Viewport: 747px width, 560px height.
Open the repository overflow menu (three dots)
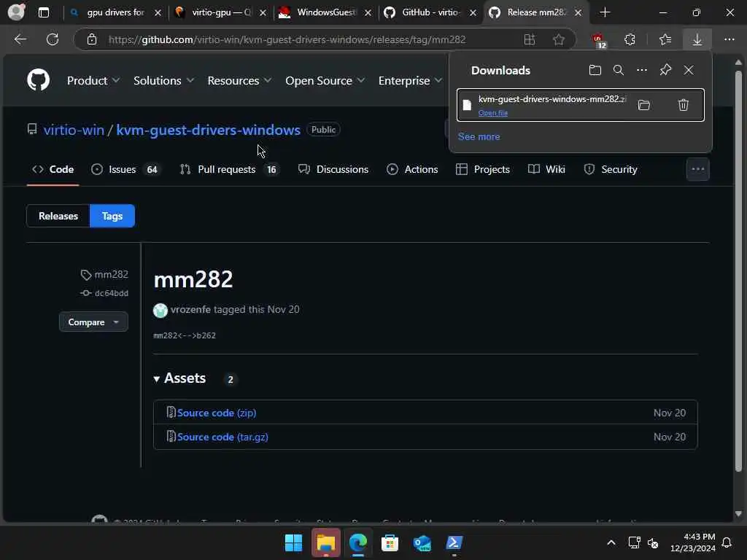click(x=698, y=169)
